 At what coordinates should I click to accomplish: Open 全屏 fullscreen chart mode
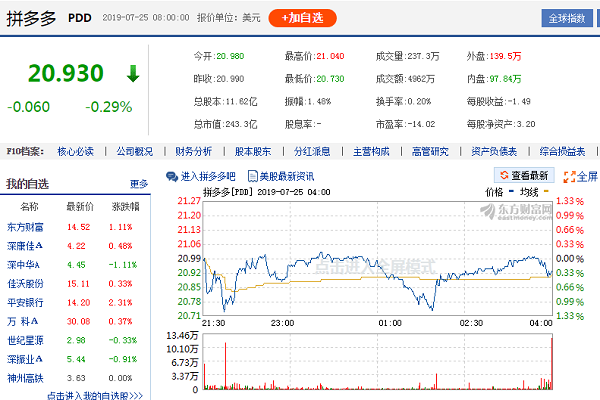(580, 177)
